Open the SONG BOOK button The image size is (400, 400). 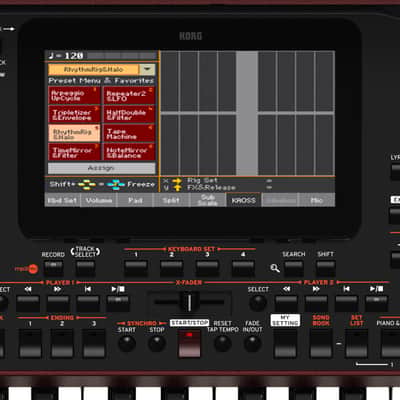(x=321, y=343)
